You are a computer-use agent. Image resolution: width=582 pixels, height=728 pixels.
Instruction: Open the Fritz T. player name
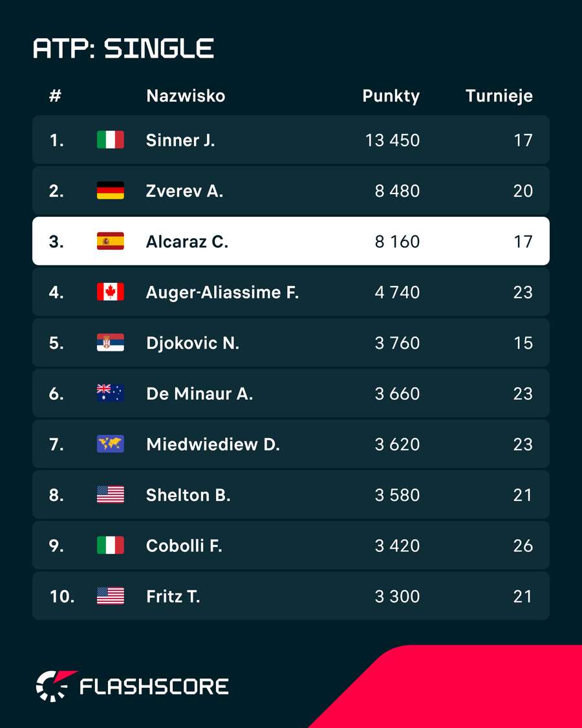click(173, 596)
